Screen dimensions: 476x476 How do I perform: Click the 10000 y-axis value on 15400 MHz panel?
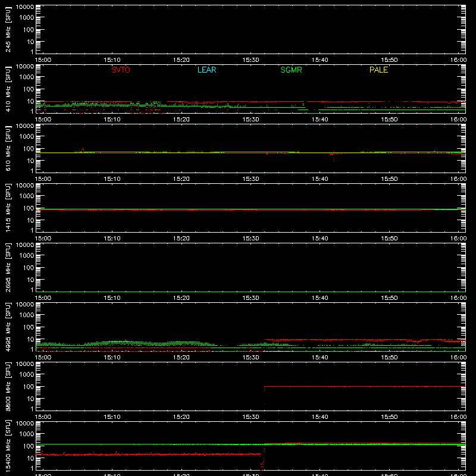tap(25, 424)
